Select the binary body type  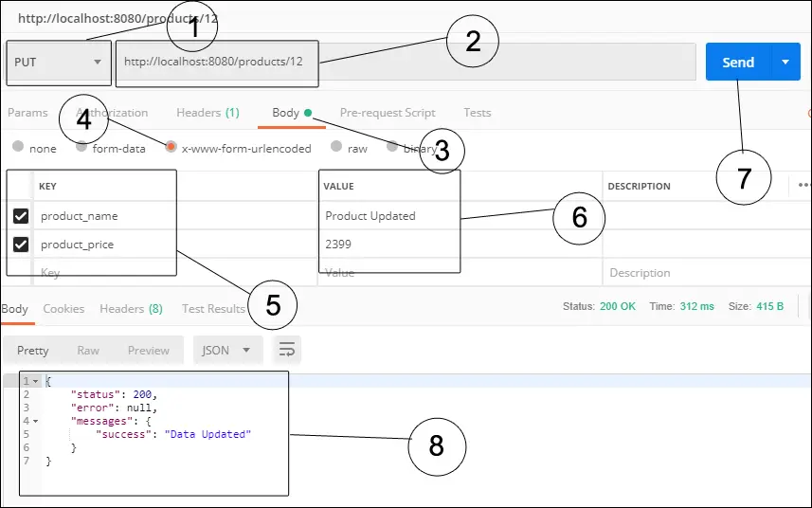(392, 146)
